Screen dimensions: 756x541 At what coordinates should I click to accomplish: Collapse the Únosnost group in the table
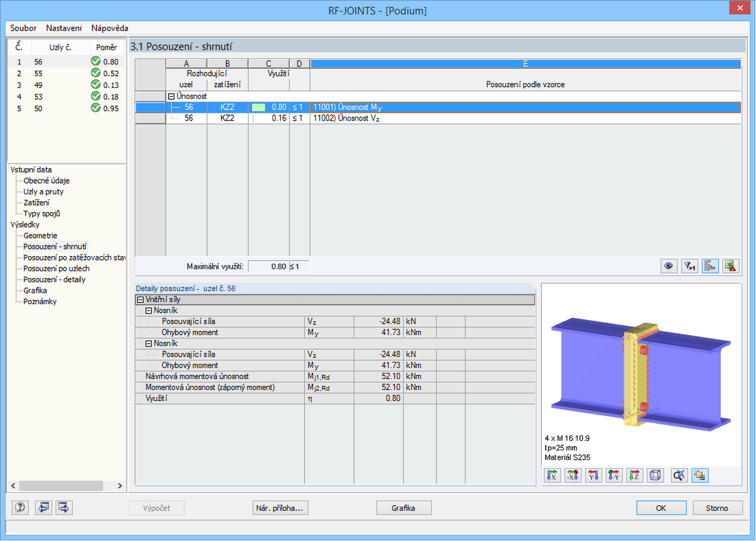click(170, 97)
